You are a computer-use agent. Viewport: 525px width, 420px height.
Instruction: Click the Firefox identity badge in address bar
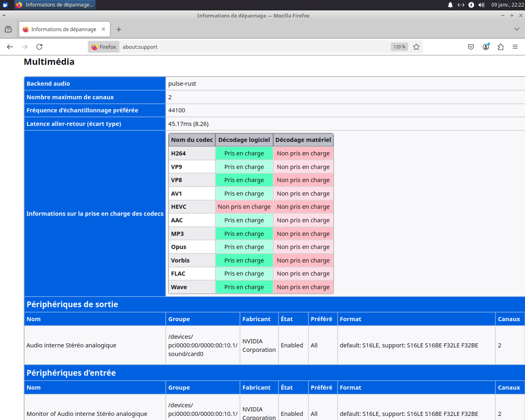[104, 47]
